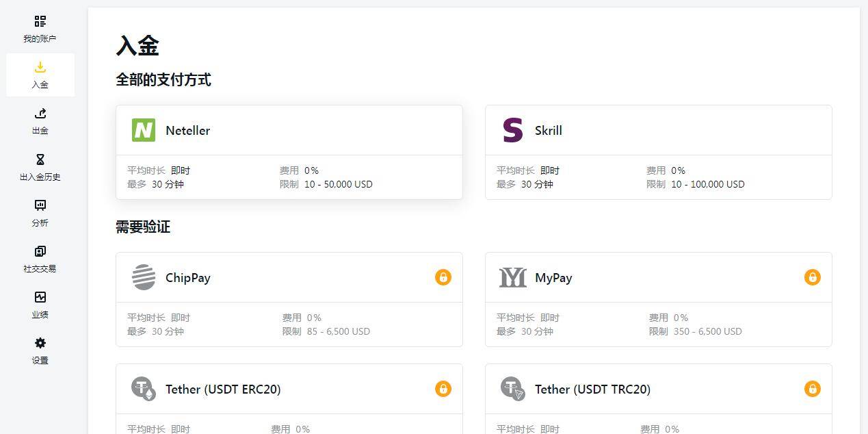
Task: Open the performance graph icon
Action: pyautogui.click(x=40, y=297)
